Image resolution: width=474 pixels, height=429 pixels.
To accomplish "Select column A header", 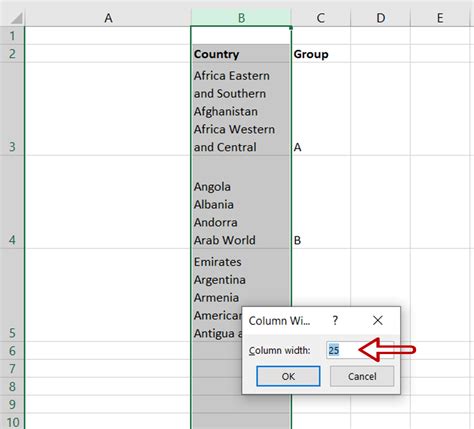I will [108, 18].
